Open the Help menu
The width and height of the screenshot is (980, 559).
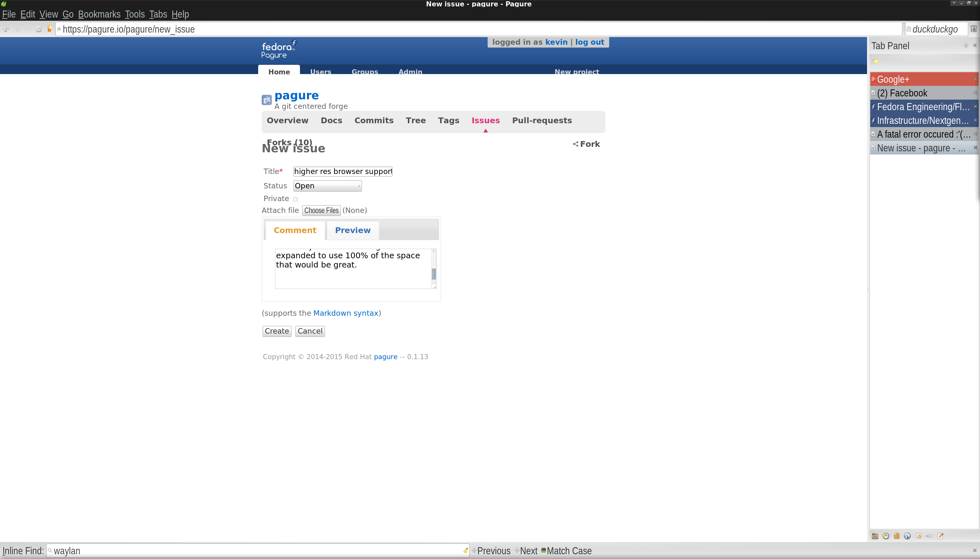[180, 14]
